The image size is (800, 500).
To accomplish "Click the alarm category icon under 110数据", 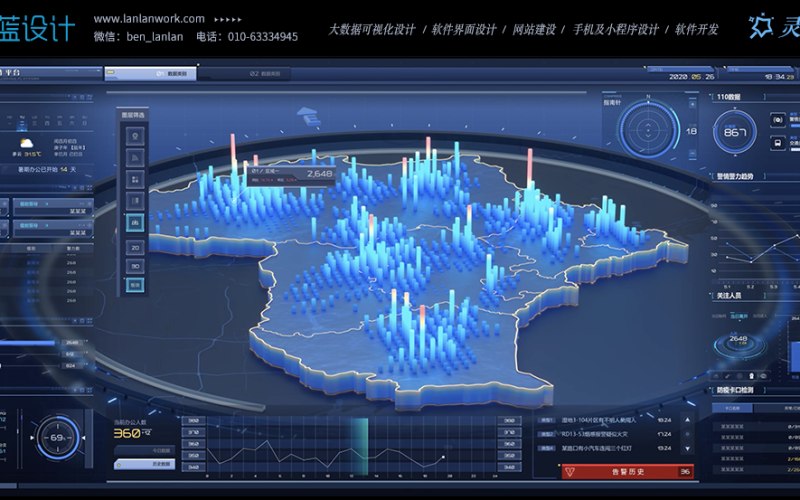I will 778,120.
